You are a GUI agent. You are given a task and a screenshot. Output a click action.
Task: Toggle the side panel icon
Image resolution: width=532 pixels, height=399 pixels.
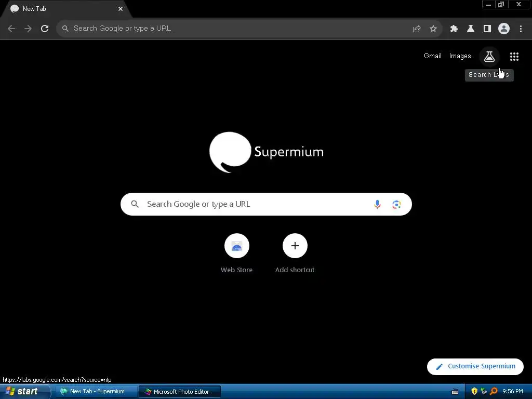point(487,29)
